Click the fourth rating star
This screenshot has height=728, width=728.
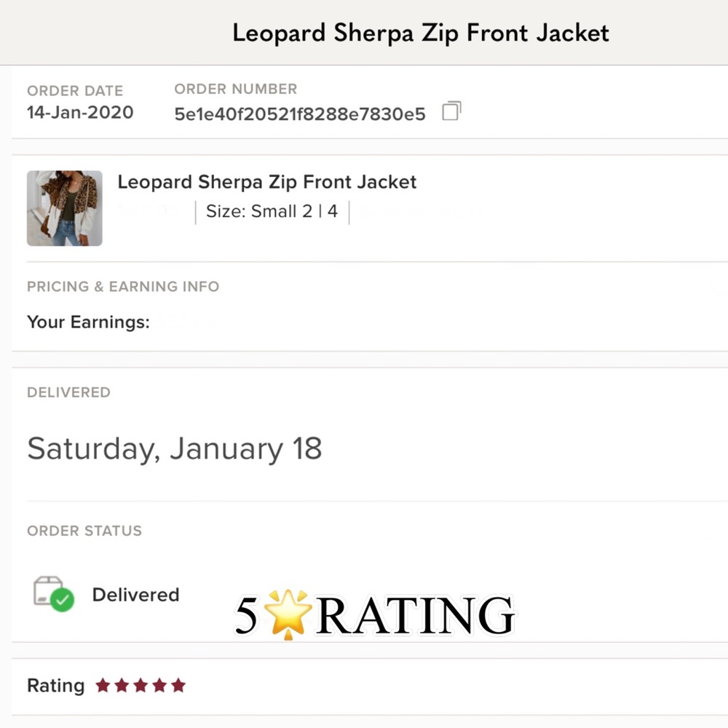tap(159, 684)
